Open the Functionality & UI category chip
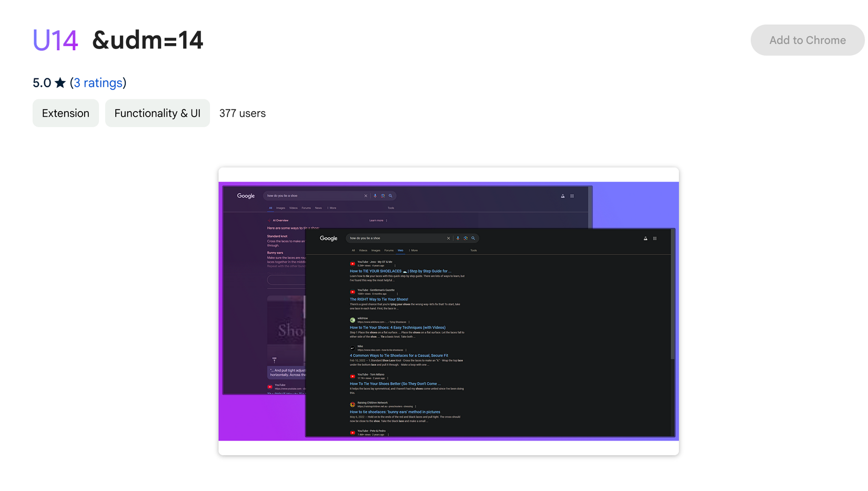The width and height of the screenshot is (868, 491). coord(157,113)
